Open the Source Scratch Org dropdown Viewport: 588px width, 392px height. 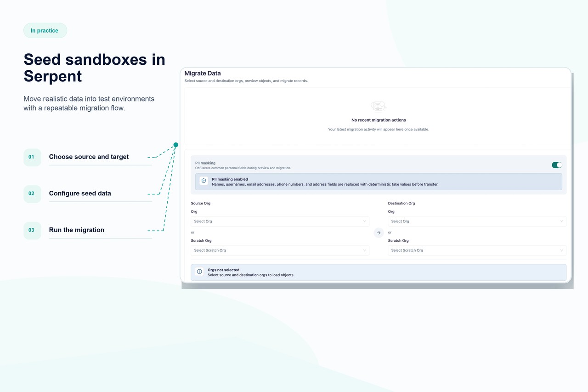(x=280, y=250)
